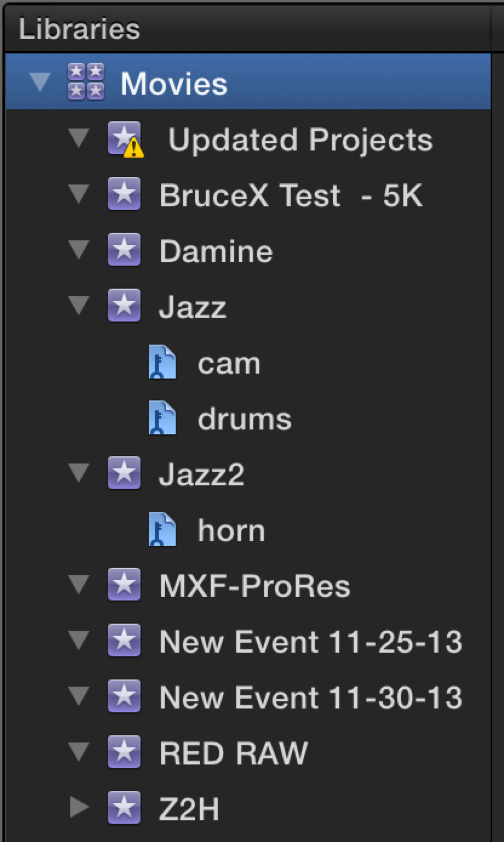Collapse the Jazz2 event triangle
This screenshot has width=504, height=842.
tap(79, 473)
